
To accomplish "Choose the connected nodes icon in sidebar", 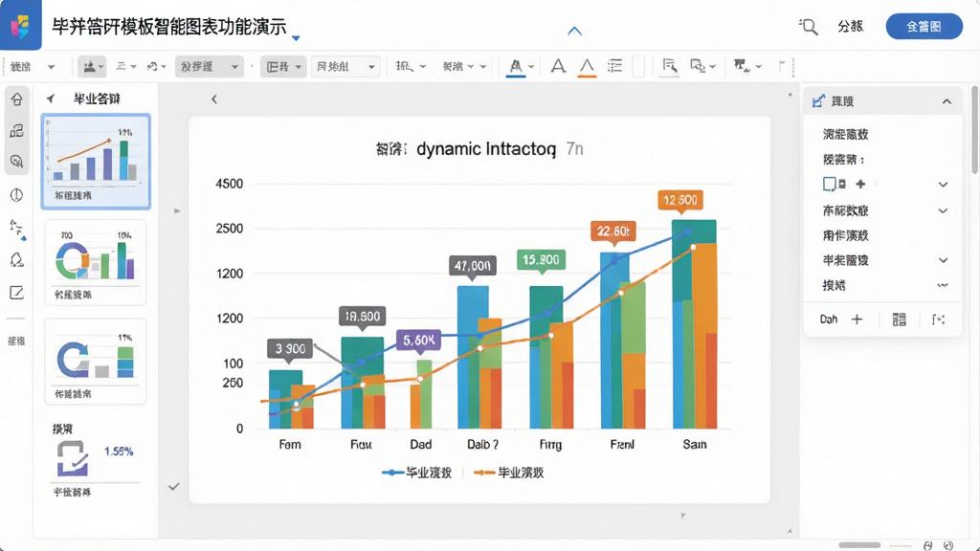I will 17,228.
